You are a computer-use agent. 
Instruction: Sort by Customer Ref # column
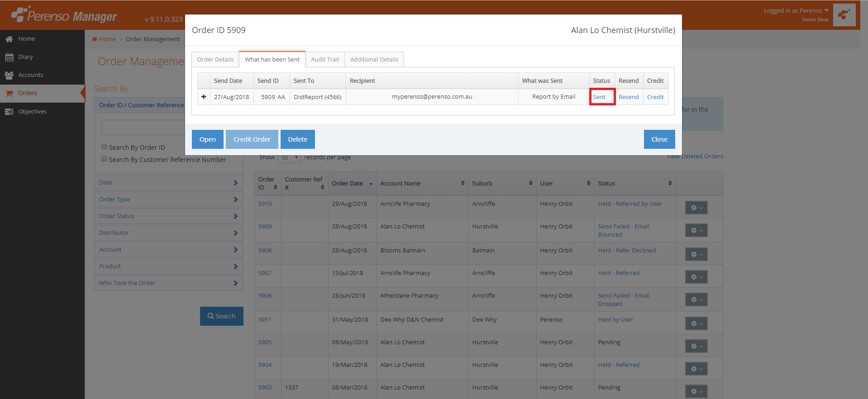click(x=305, y=183)
